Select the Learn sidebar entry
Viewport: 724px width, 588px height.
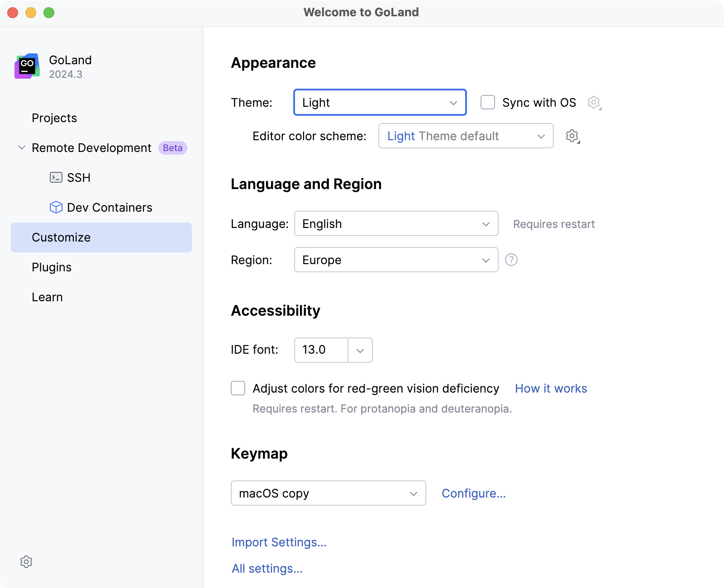tap(47, 297)
